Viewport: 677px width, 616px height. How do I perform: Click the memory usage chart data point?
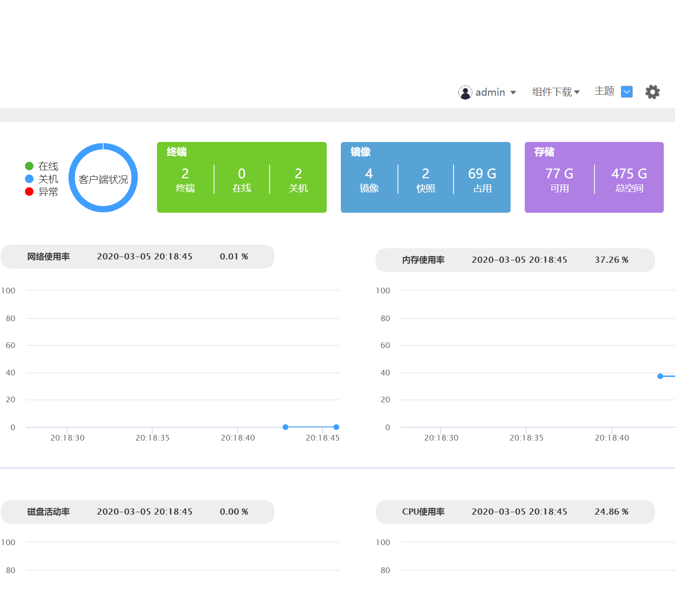pyautogui.click(x=660, y=376)
